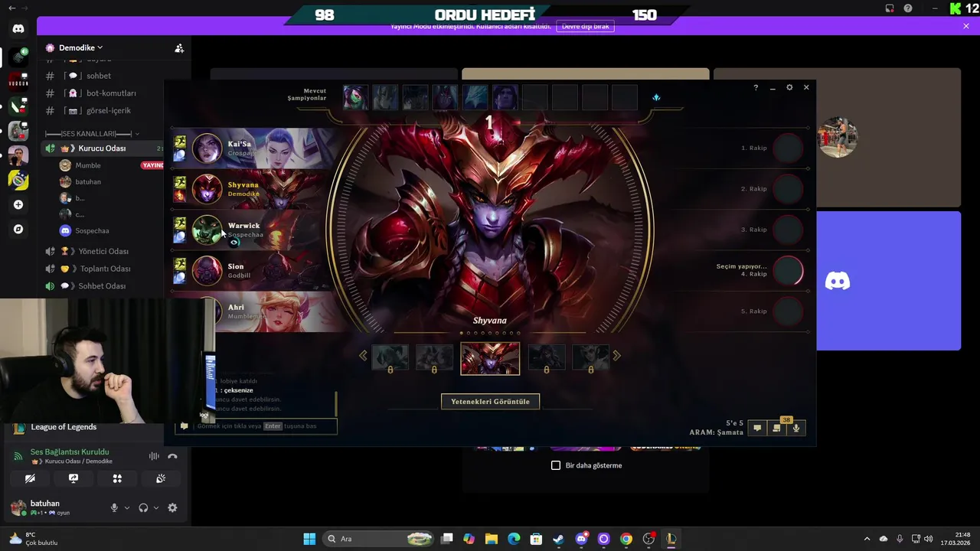
Task: Join the Sohbet Odası voice channel
Action: point(102,286)
